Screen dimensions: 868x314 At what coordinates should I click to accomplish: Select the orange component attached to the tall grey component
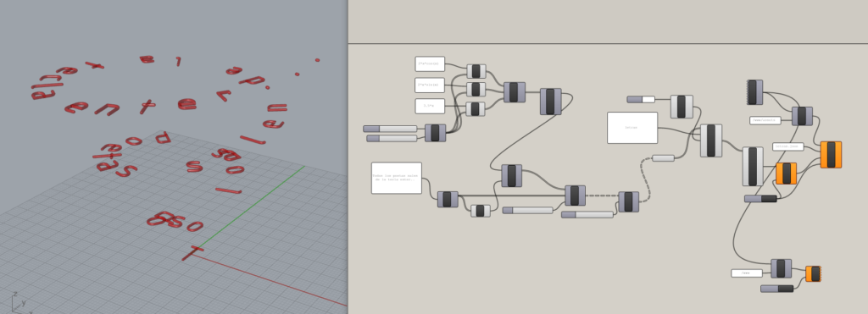click(786, 174)
